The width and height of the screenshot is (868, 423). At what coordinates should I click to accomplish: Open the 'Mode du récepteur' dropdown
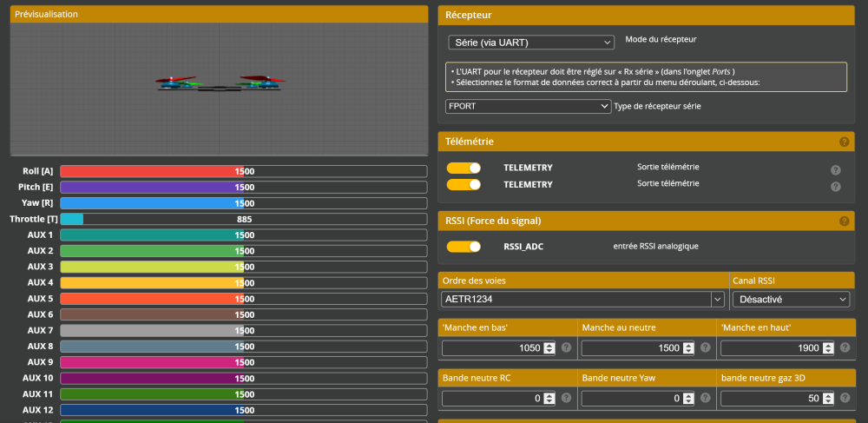tap(531, 42)
